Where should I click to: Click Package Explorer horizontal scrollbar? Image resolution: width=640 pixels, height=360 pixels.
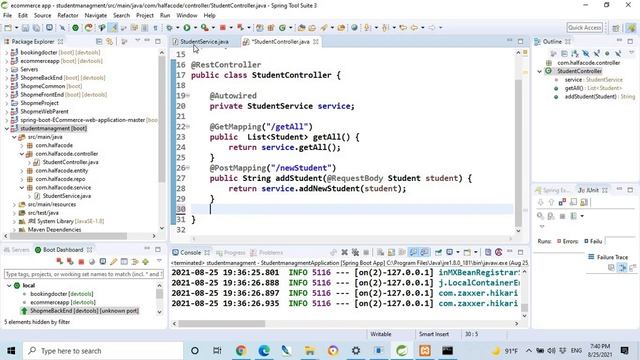pos(68,236)
